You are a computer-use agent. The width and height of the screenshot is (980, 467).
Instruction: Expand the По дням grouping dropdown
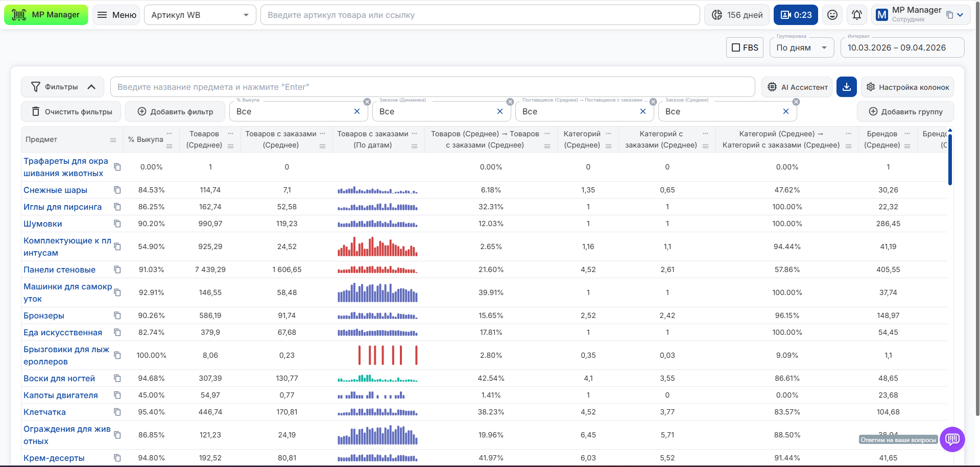801,47
